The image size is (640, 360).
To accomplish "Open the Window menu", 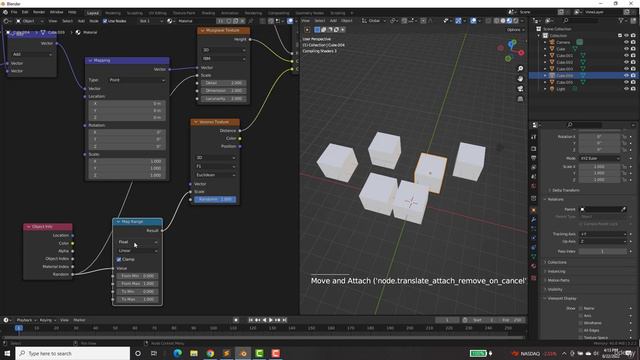I will point(56,12).
